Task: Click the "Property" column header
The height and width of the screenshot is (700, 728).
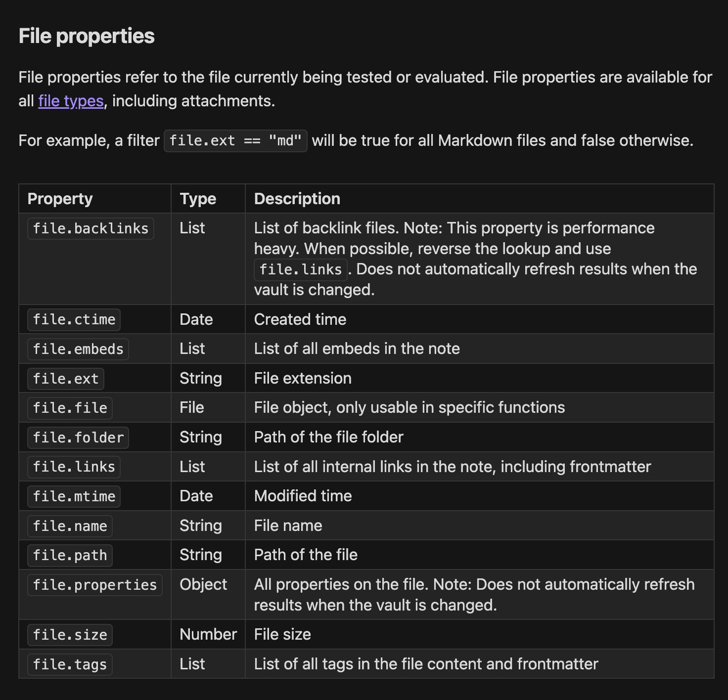Action: pos(60,199)
